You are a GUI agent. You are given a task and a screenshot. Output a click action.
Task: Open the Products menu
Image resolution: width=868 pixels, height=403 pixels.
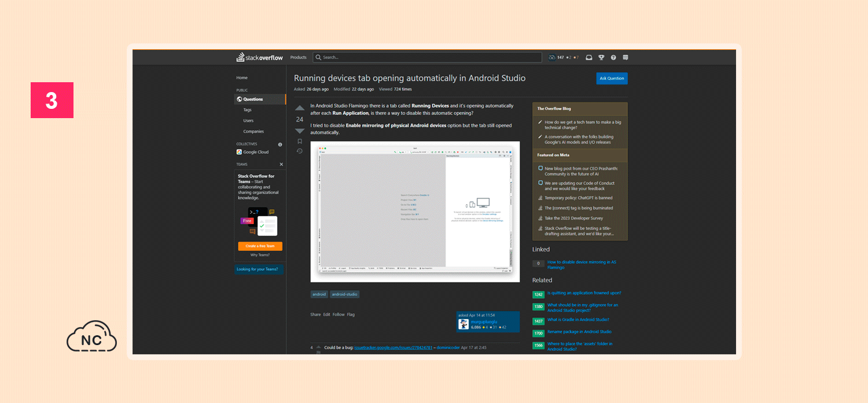coord(298,57)
